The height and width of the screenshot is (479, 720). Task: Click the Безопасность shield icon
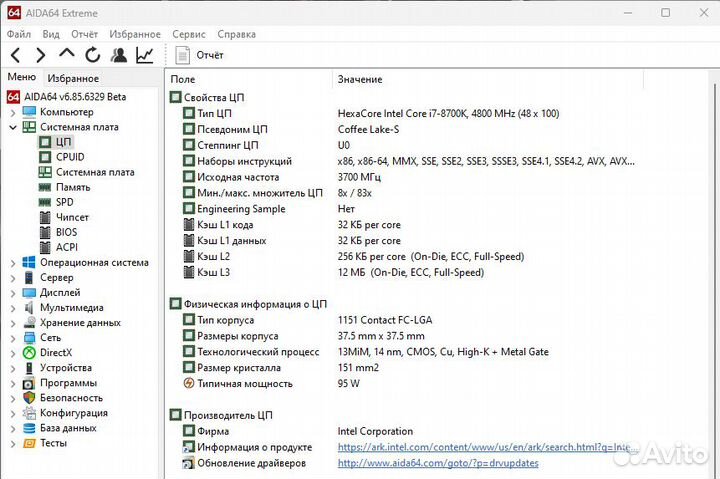tap(29, 398)
